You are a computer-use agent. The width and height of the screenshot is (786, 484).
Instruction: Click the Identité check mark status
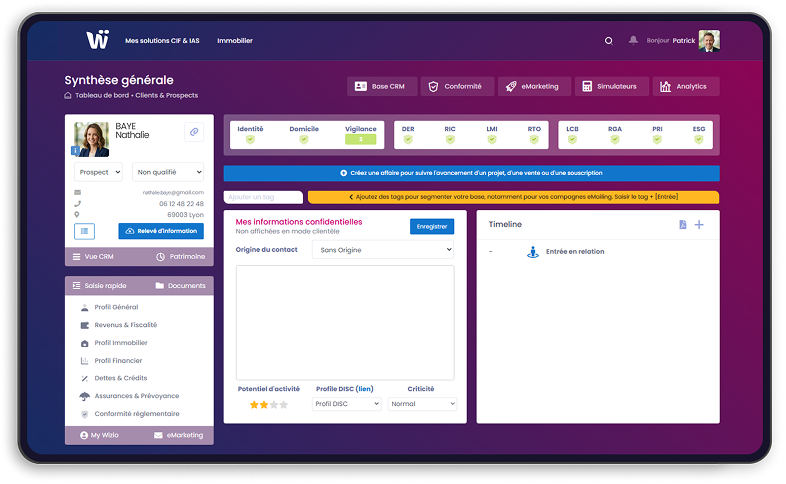pos(251,140)
